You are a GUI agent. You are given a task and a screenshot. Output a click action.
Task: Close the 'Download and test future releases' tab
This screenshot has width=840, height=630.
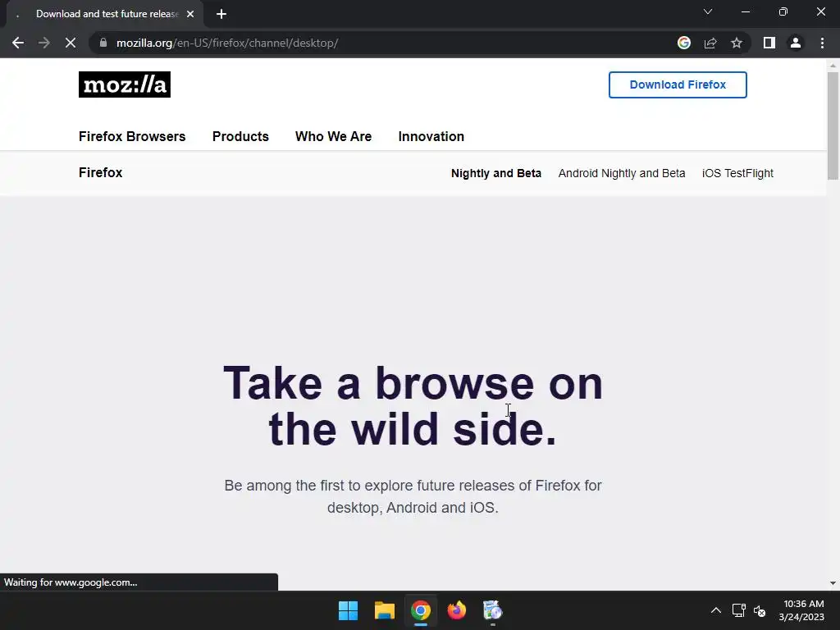click(190, 14)
